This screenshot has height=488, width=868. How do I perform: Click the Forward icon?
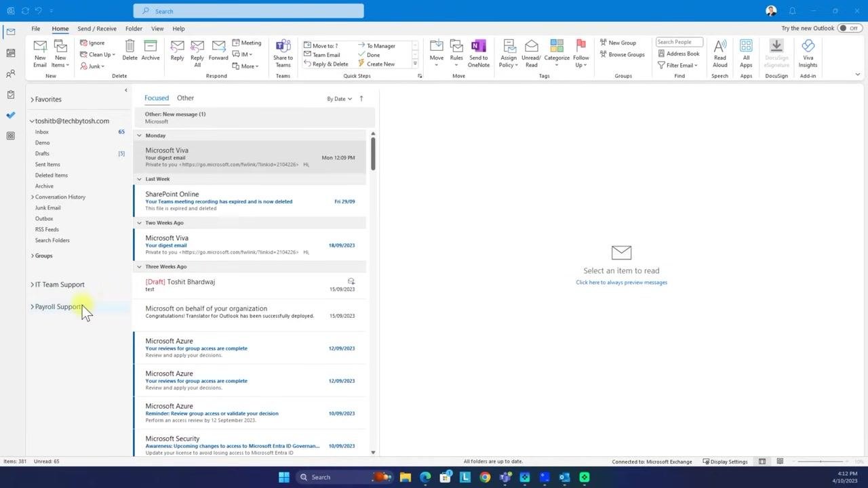click(x=218, y=46)
